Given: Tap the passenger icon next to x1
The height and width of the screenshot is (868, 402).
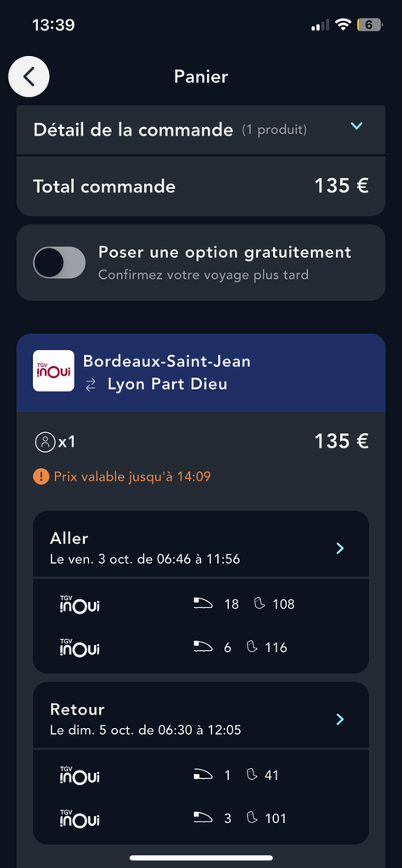Looking at the screenshot, I should pyautogui.click(x=45, y=442).
